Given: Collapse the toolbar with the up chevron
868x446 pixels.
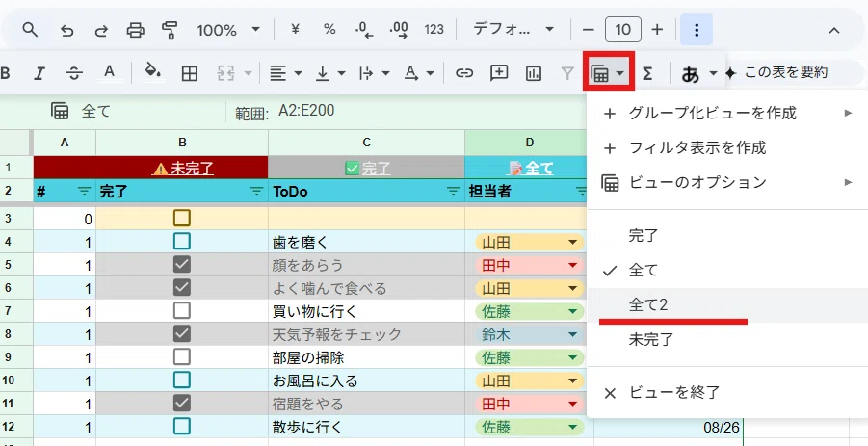Looking at the screenshot, I should click(x=834, y=31).
